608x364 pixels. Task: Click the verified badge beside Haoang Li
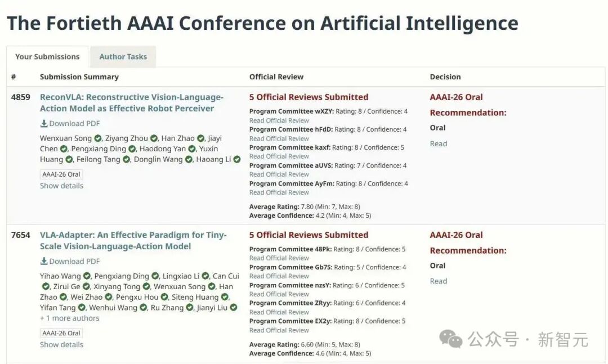(x=237, y=159)
